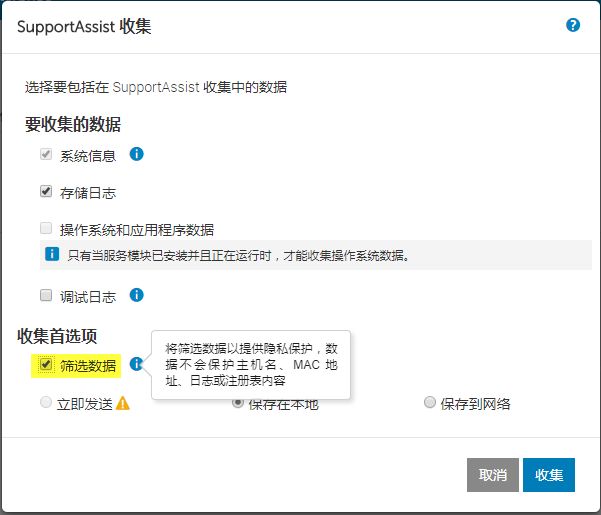601x515 pixels.
Task: Choose the 保存到网络 radio option
Action: click(x=430, y=403)
